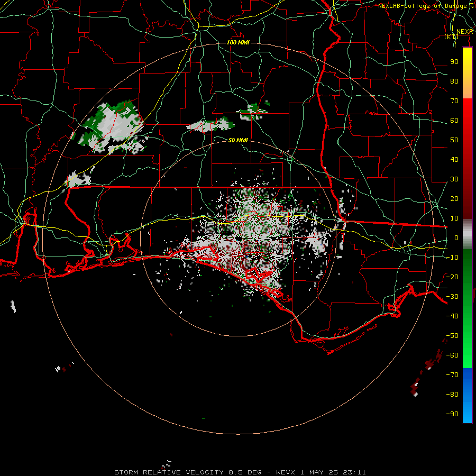Select the 10 value on velocity scale

[x=454, y=218]
